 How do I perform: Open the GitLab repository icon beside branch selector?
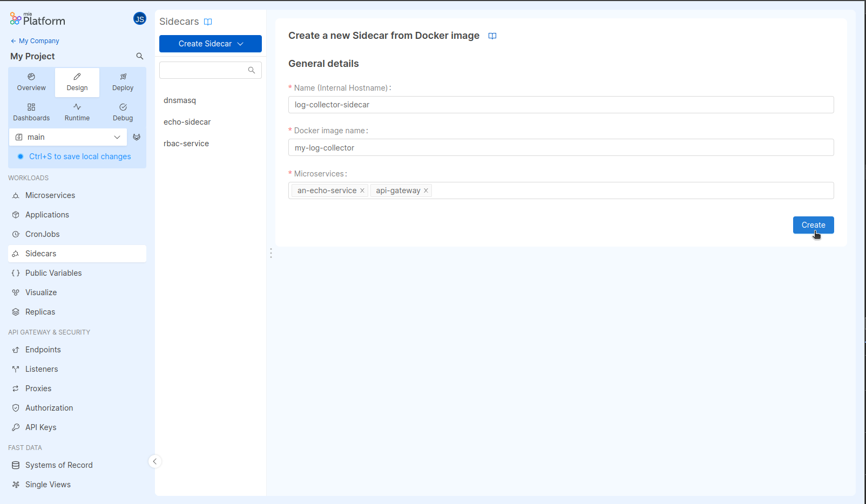pyautogui.click(x=137, y=137)
